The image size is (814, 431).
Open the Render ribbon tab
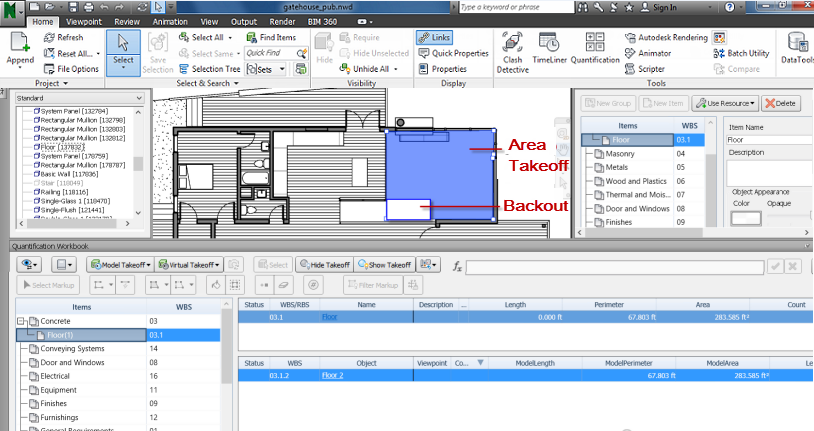(282, 22)
